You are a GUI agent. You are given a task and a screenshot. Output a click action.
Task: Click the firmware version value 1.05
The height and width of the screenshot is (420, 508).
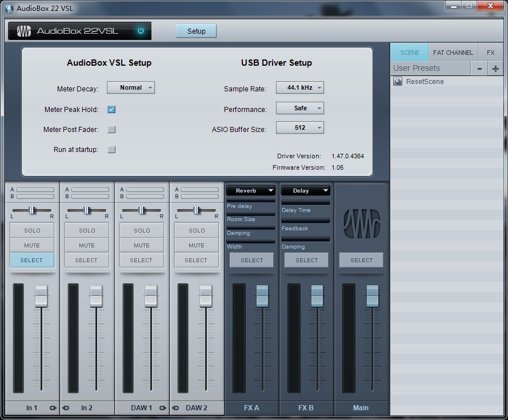pos(337,167)
